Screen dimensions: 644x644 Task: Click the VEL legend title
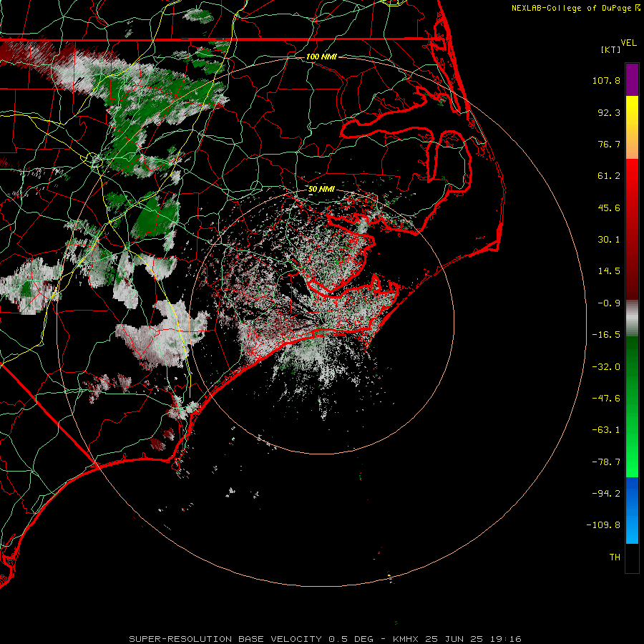(x=628, y=43)
